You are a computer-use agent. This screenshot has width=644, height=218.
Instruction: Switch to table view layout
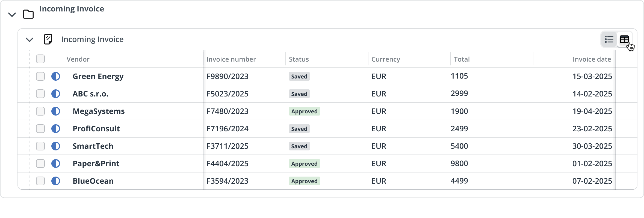pyautogui.click(x=624, y=40)
